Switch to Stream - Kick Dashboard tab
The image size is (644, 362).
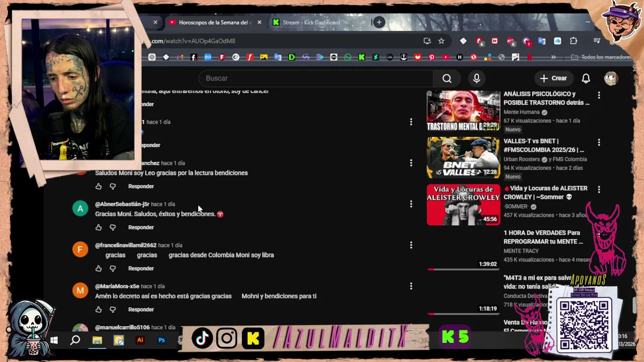[x=311, y=22]
